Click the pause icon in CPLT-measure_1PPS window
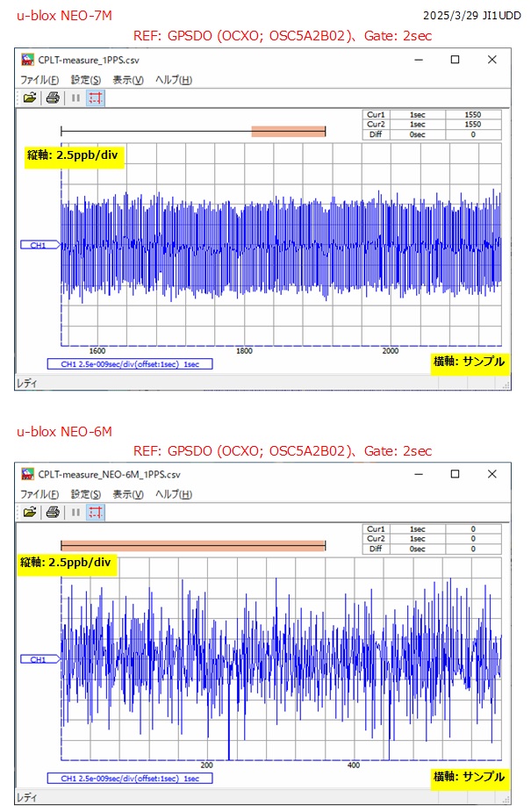This screenshot has width=531, height=812. pyautogui.click(x=75, y=97)
